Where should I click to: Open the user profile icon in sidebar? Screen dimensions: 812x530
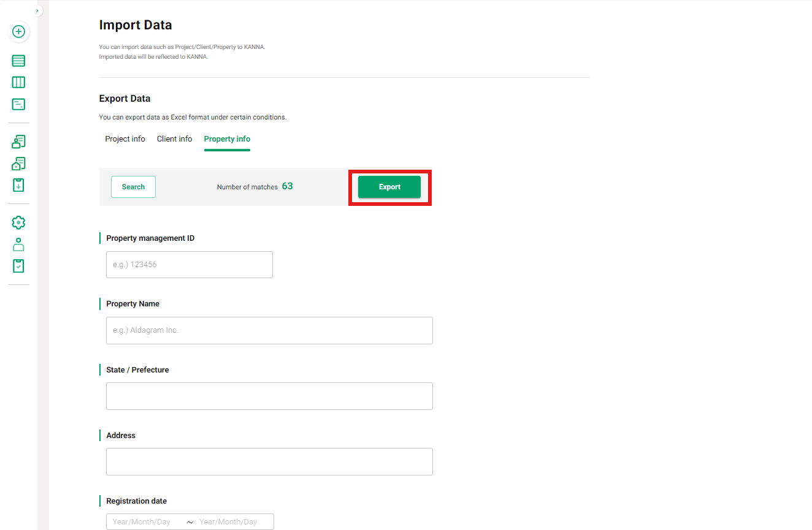(x=18, y=244)
